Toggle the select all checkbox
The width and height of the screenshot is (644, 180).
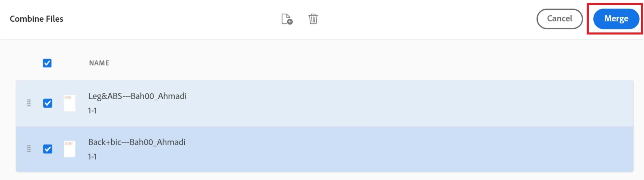click(47, 63)
